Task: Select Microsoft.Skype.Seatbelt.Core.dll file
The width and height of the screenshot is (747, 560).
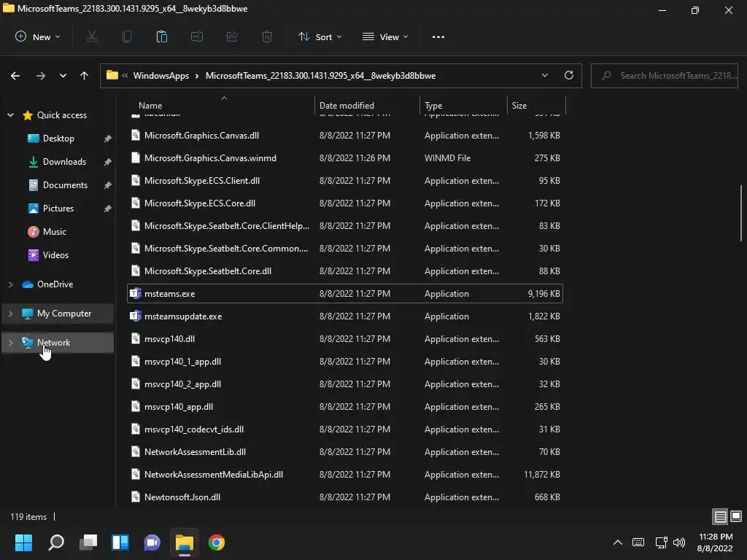Action: [345, 271]
